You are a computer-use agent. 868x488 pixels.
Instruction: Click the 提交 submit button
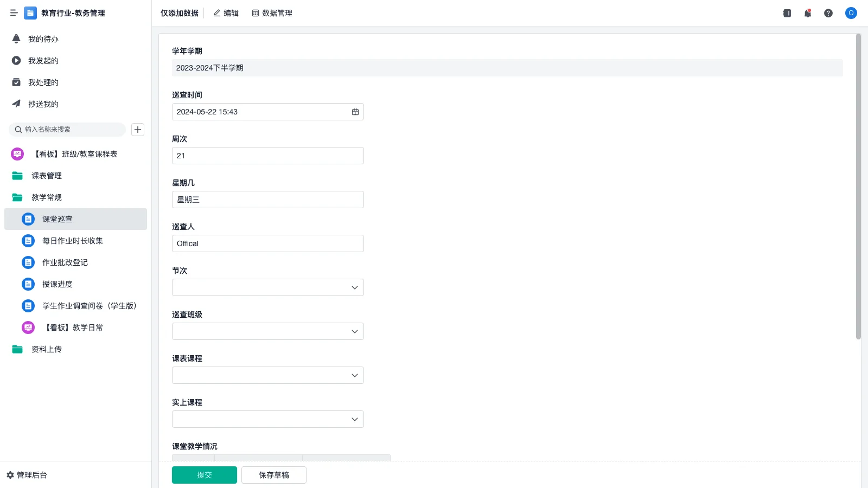pos(204,474)
